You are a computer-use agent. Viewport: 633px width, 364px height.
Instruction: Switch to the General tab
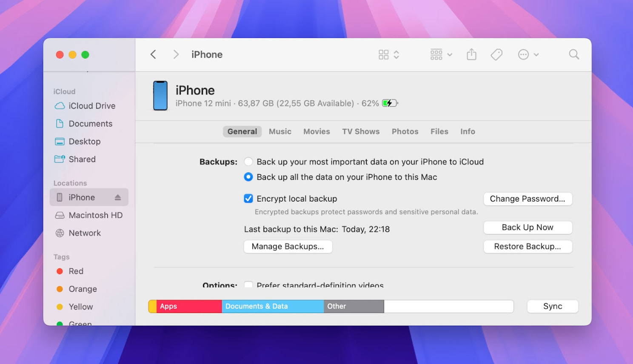tap(242, 131)
